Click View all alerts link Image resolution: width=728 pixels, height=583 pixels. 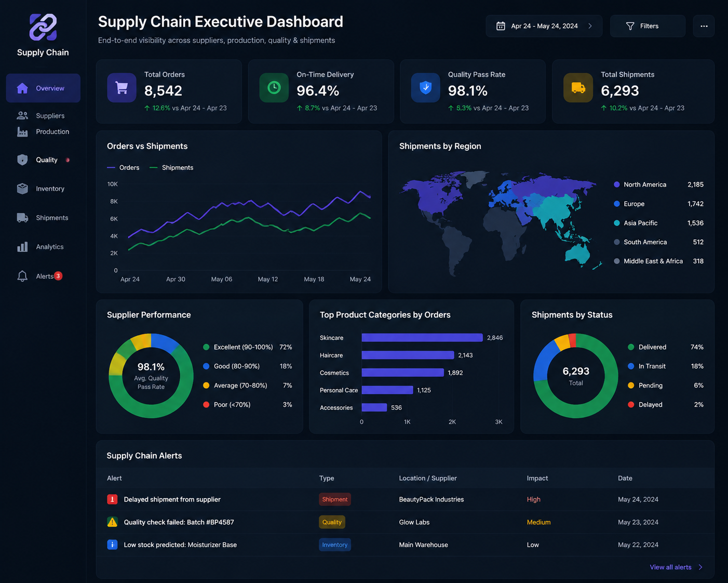click(x=671, y=567)
